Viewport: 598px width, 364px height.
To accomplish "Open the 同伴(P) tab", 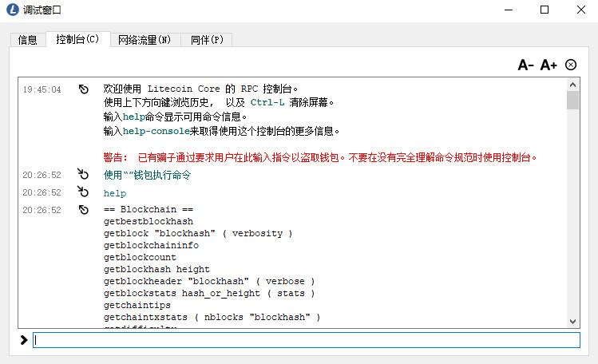I will point(207,40).
